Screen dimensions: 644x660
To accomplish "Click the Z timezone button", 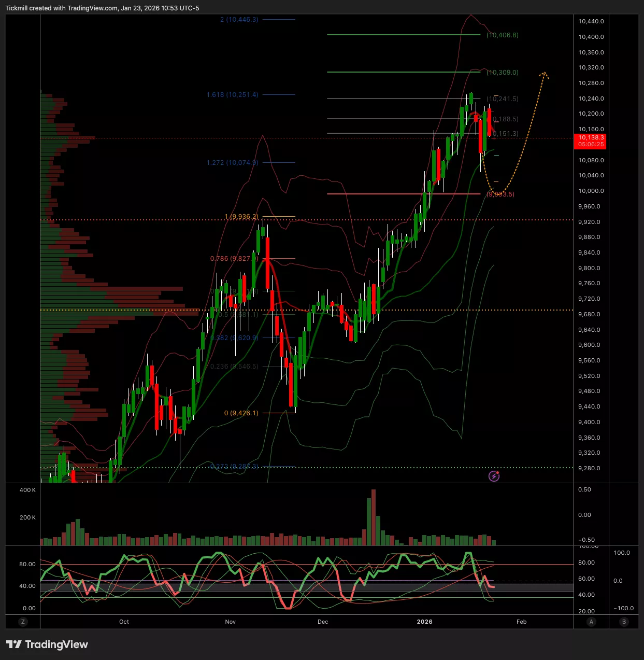I will click(x=23, y=622).
